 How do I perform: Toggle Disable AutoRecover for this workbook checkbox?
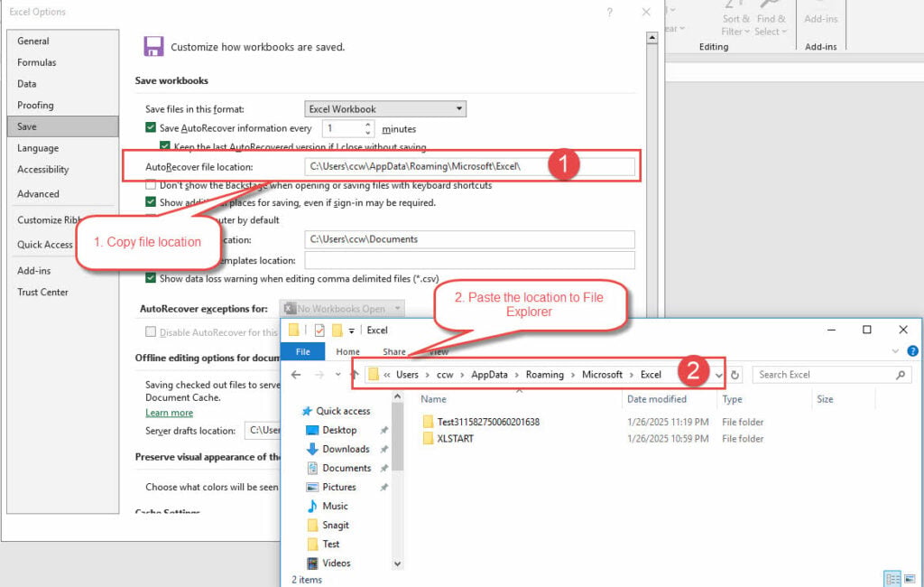[x=151, y=331]
